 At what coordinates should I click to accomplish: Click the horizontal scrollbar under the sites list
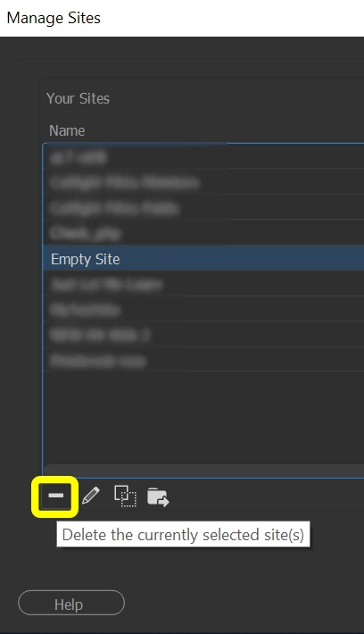point(203,471)
